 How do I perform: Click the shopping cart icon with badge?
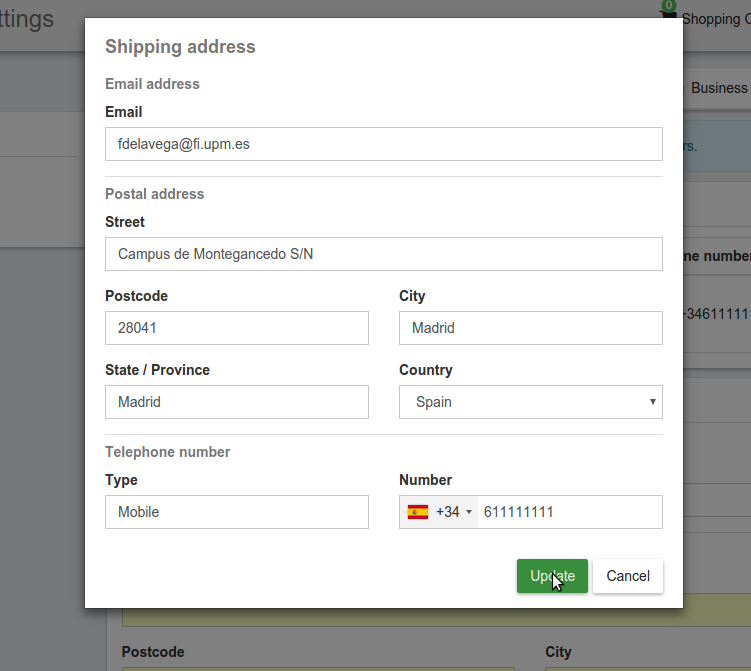pos(668,11)
